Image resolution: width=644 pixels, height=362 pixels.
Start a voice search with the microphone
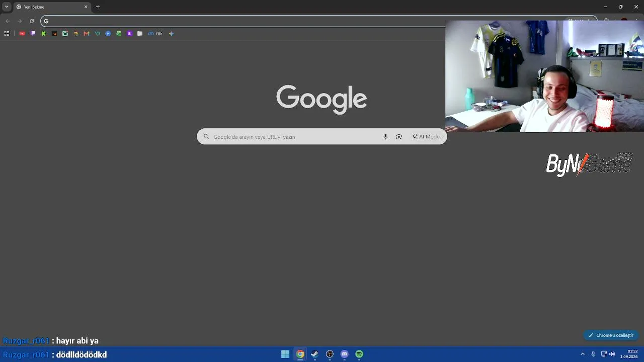tap(385, 137)
